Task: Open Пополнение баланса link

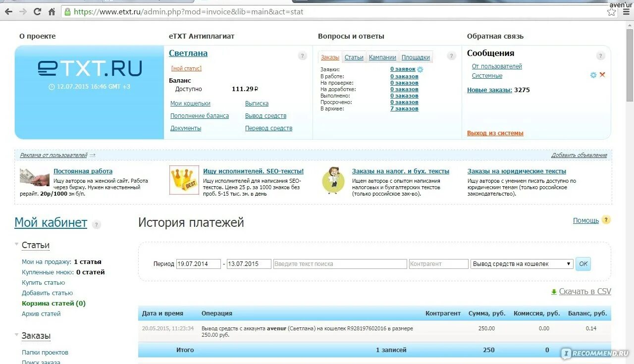Action: point(200,116)
